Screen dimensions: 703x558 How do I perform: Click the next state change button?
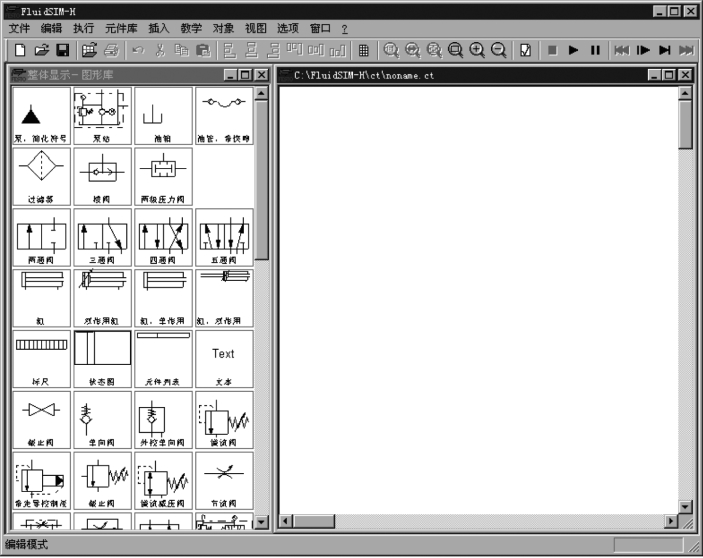point(665,50)
